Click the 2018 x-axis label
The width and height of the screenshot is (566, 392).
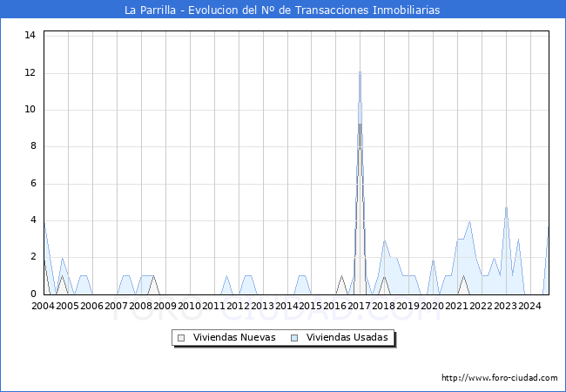384,306
